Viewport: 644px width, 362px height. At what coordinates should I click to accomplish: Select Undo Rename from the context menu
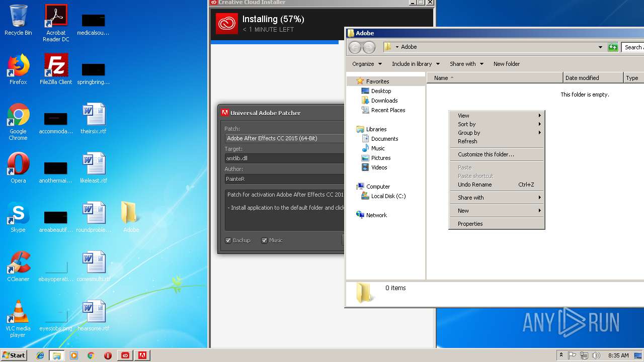click(497, 185)
